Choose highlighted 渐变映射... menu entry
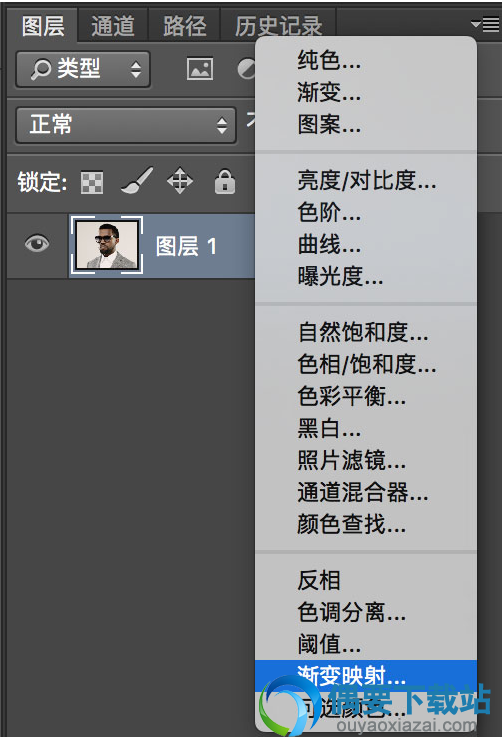This screenshot has height=737, width=502. point(366,676)
